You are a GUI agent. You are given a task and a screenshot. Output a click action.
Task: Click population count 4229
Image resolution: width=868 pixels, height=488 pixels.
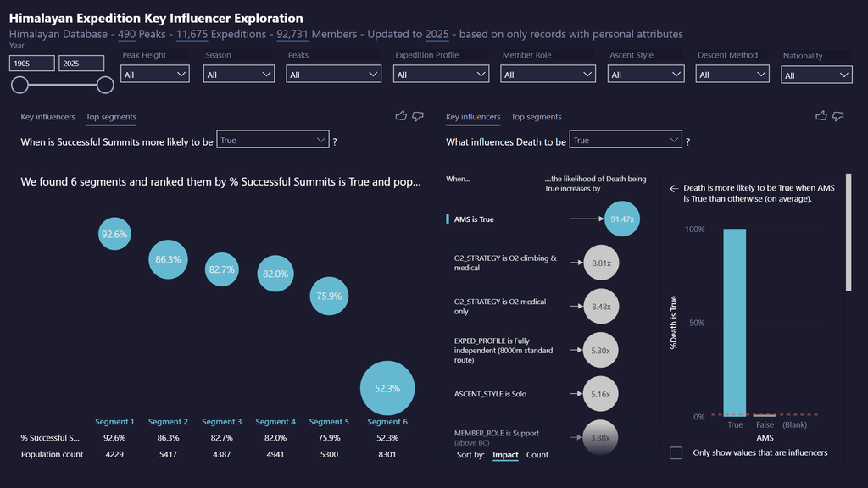[x=114, y=454]
